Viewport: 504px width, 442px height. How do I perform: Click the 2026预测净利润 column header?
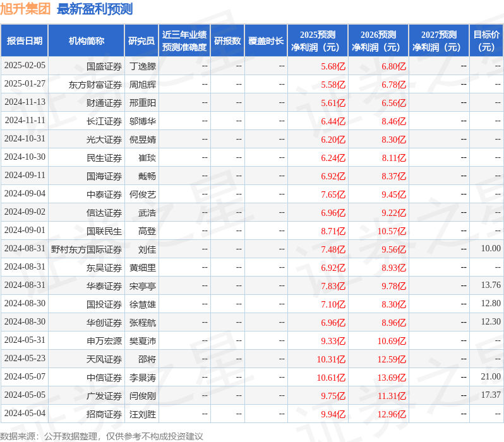click(x=378, y=41)
